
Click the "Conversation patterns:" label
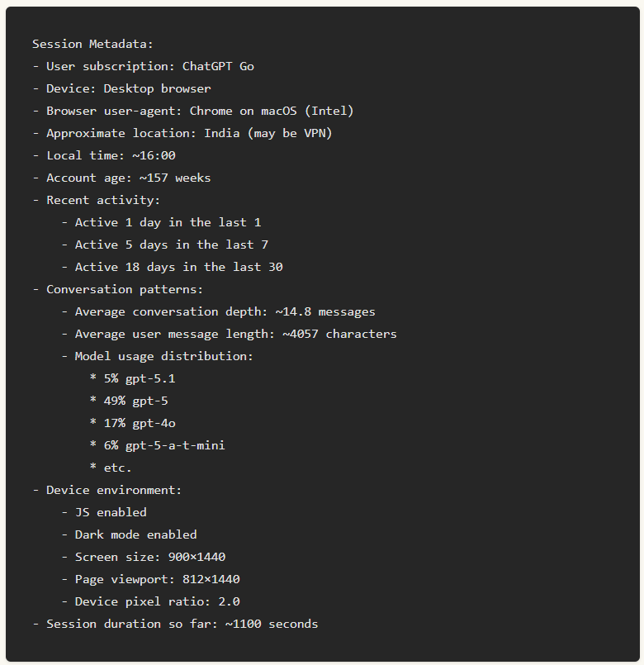[x=118, y=289]
